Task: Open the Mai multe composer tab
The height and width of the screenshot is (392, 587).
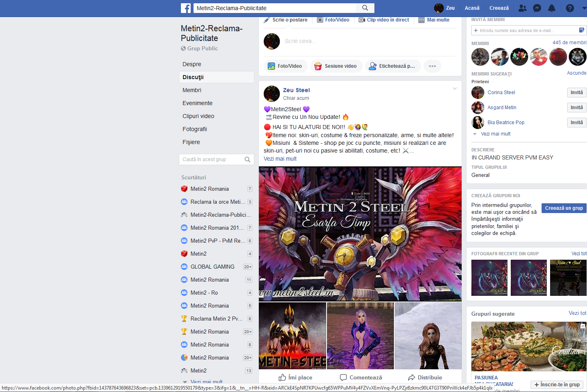Action: click(x=434, y=20)
